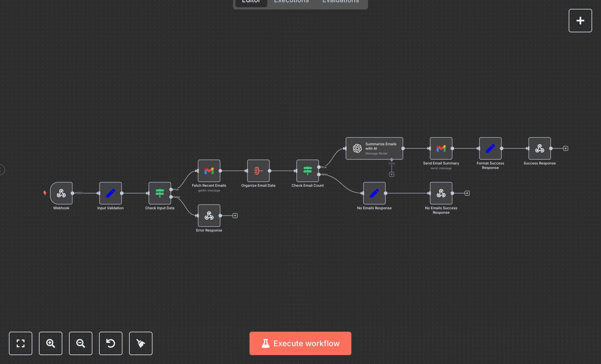Select the Input Validation edit node

point(110,193)
